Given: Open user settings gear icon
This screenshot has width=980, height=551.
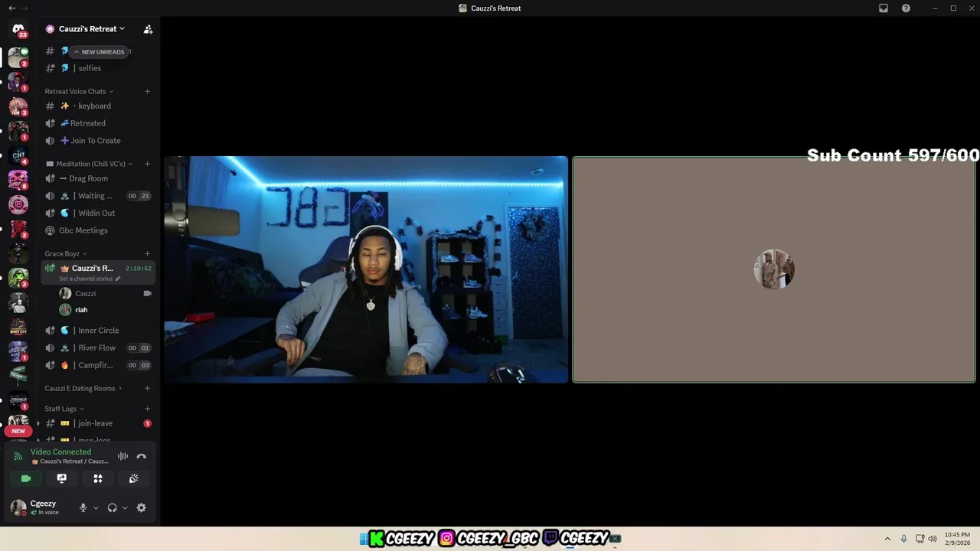Looking at the screenshot, I should coord(141,507).
